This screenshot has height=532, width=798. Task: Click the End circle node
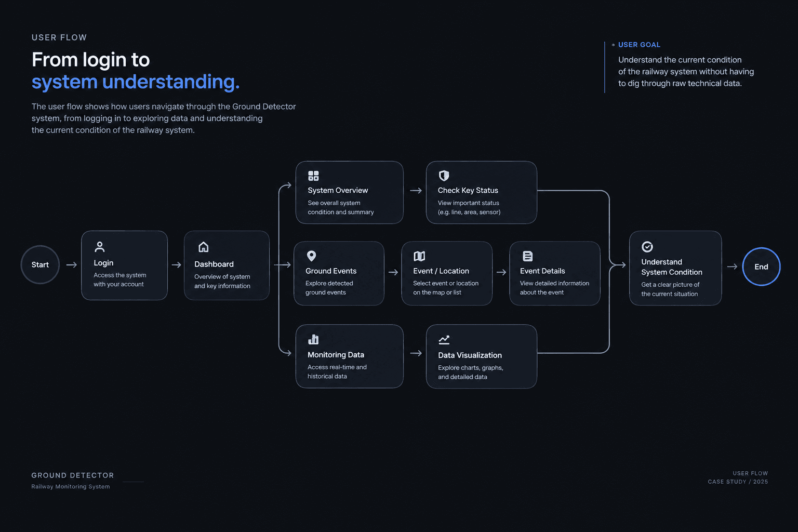pos(761,267)
